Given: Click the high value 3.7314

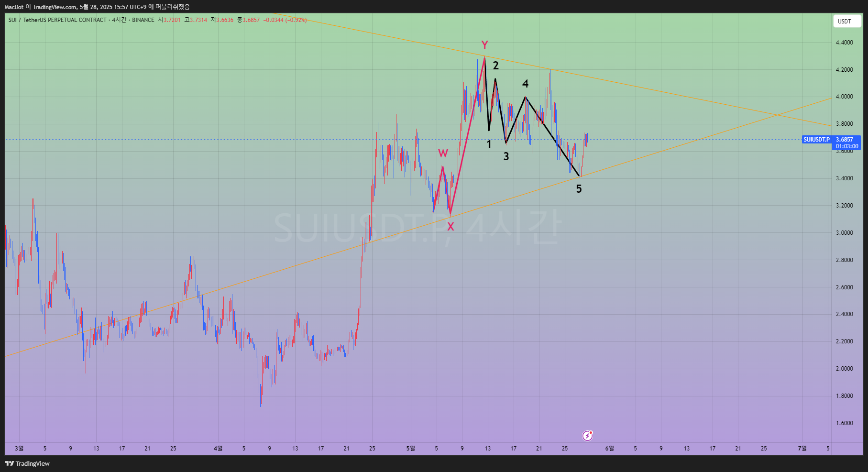Looking at the screenshot, I should click(x=198, y=20).
